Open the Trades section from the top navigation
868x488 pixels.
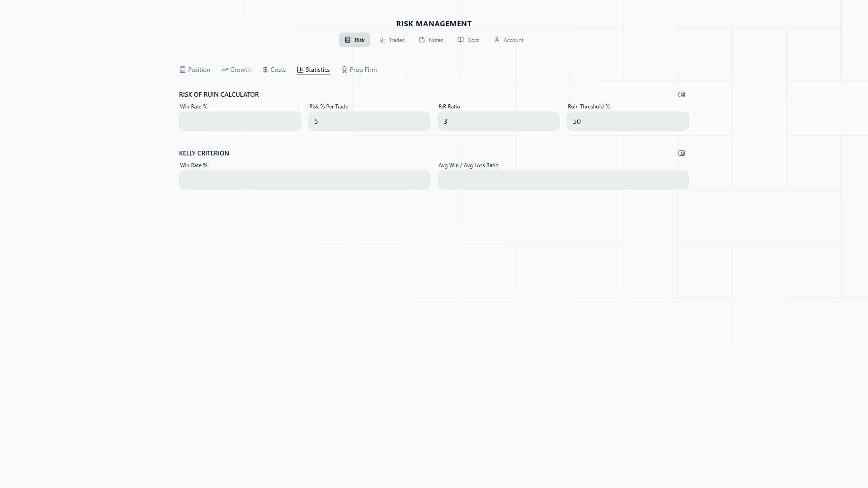392,40
